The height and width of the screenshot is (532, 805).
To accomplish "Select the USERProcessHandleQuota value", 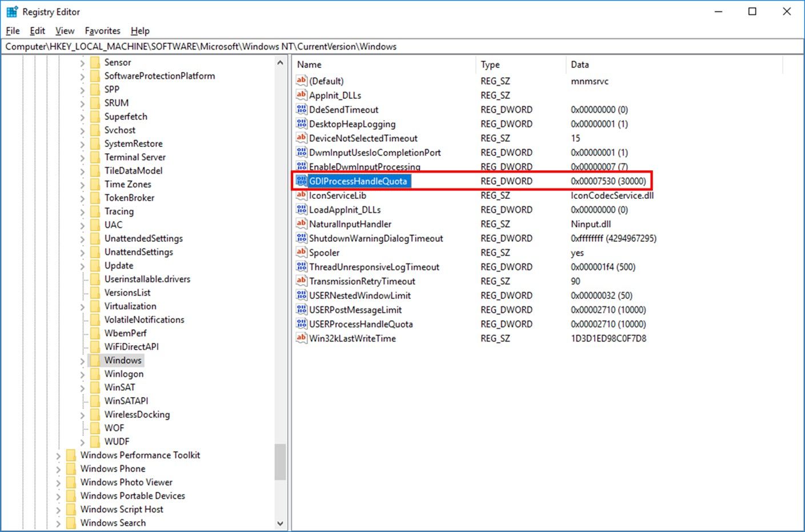I will (x=361, y=324).
